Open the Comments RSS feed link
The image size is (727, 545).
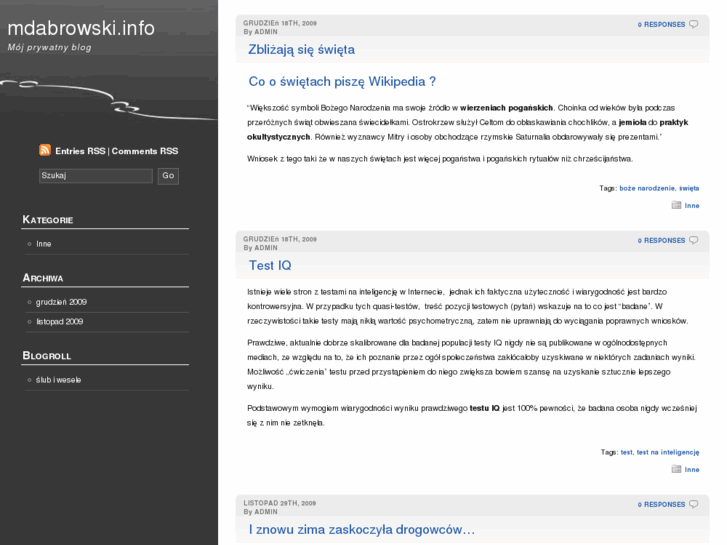pyautogui.click(x=144, y=151)
